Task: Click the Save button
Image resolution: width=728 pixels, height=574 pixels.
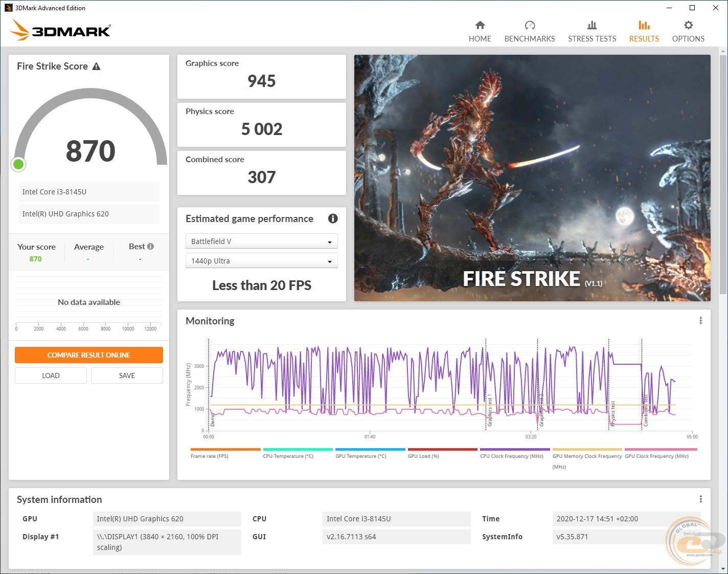Action: (x=127, y=376)
